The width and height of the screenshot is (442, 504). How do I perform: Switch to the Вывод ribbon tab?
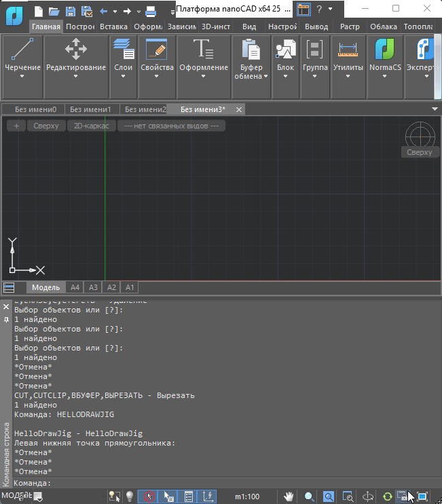tap(316, 26)
